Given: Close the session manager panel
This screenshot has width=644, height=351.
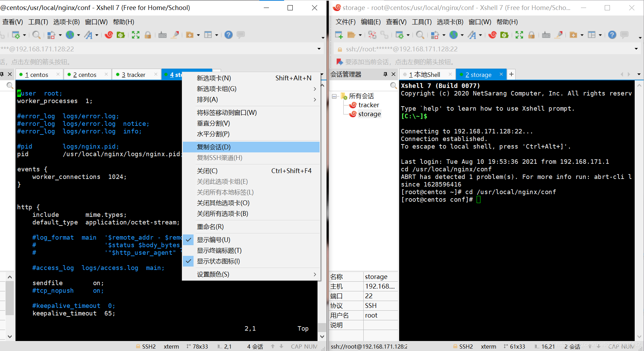Looking at the screenshot, I should coord(394,74).
